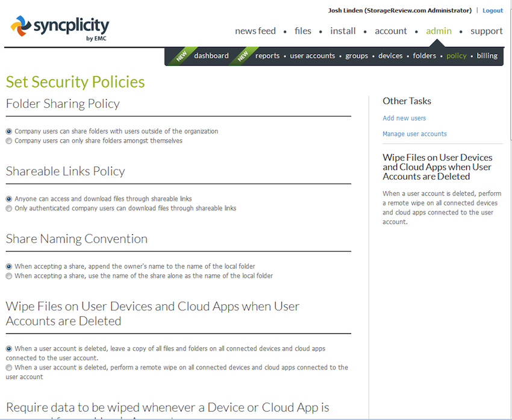Open the folders admin page
Image resolution: width=512 pixels, height=420 pixels.
424,56
